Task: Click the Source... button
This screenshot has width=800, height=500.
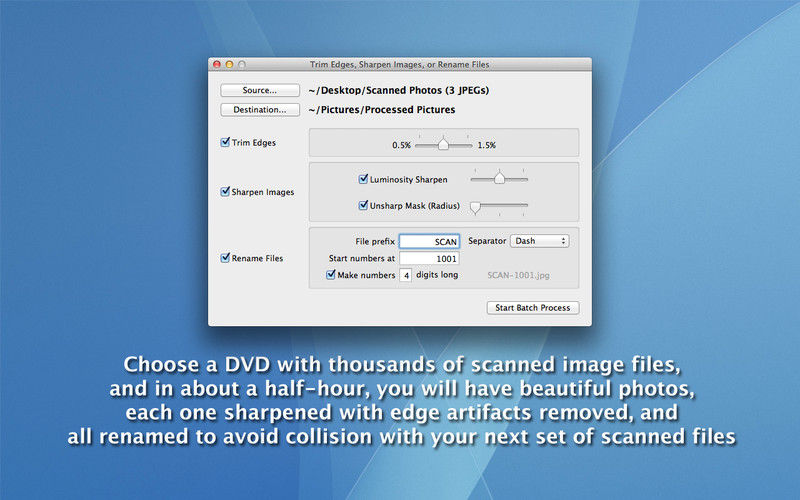Action: (x=260, y=90)
